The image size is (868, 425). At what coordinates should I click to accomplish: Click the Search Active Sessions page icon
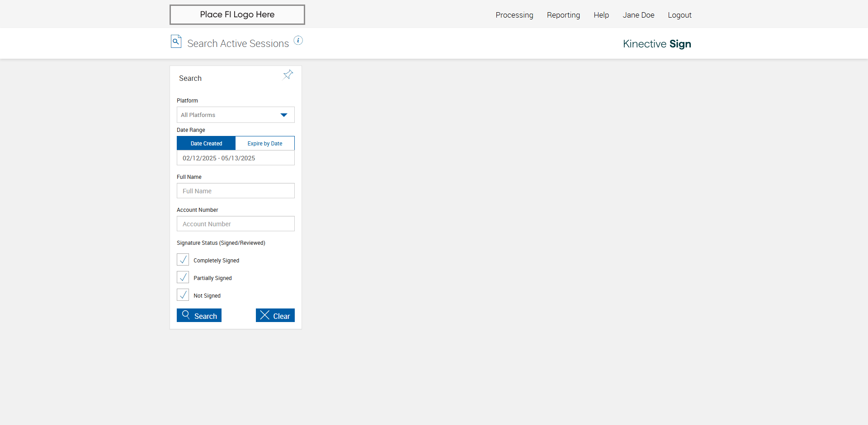(176, 42)
